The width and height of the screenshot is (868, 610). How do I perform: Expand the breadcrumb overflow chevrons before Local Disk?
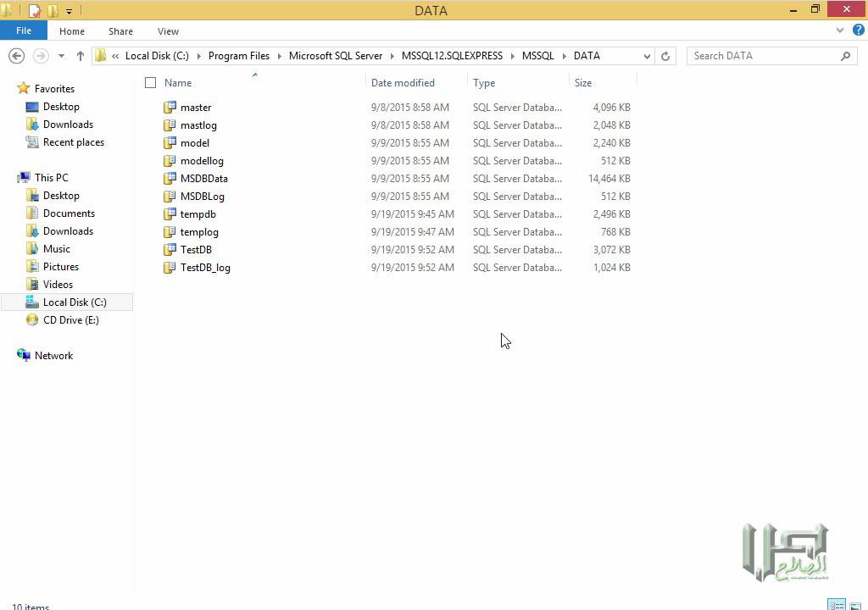pyautogui.click(x=115, y=56)
